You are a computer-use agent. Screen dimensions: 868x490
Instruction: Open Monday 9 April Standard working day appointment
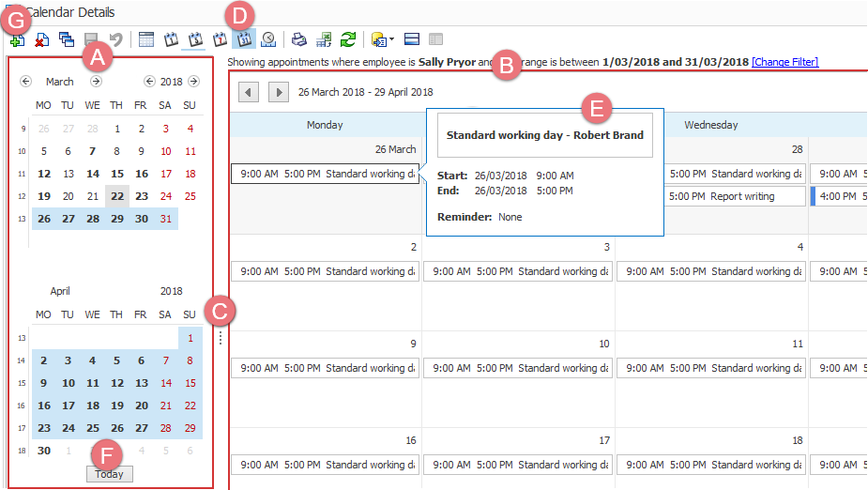325,368
